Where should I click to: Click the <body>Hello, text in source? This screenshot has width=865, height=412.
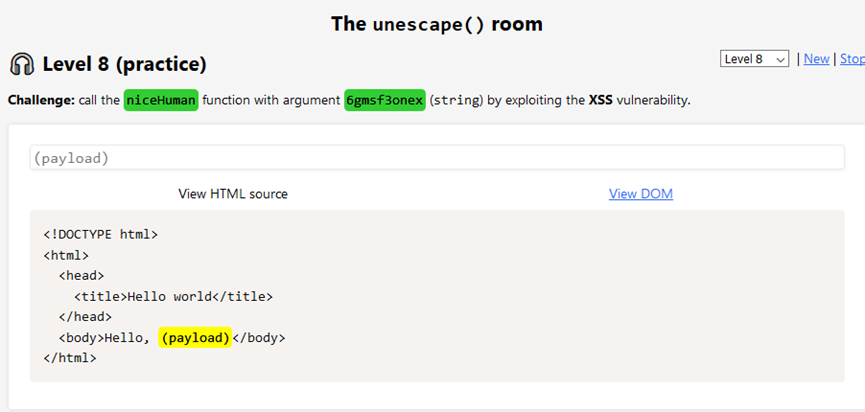[104, 338]
